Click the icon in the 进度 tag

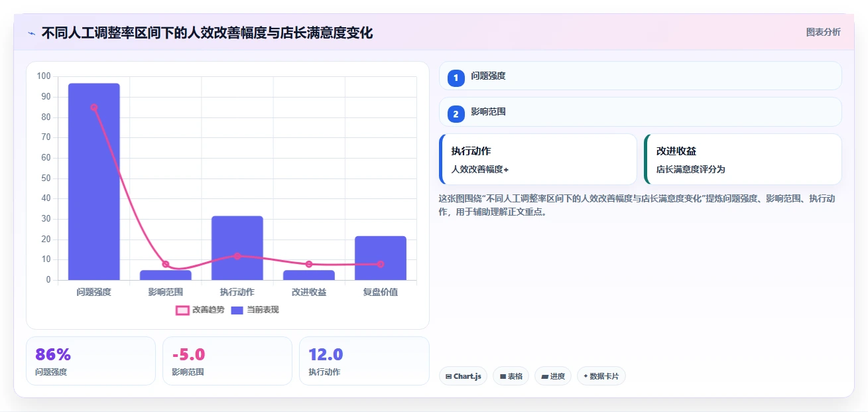[544, 376]
